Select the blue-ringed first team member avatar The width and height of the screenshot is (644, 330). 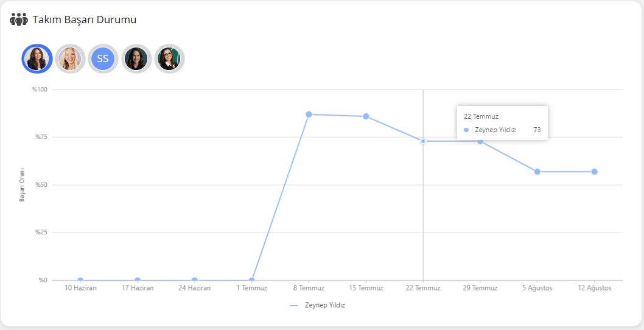[x=37, y=59]
